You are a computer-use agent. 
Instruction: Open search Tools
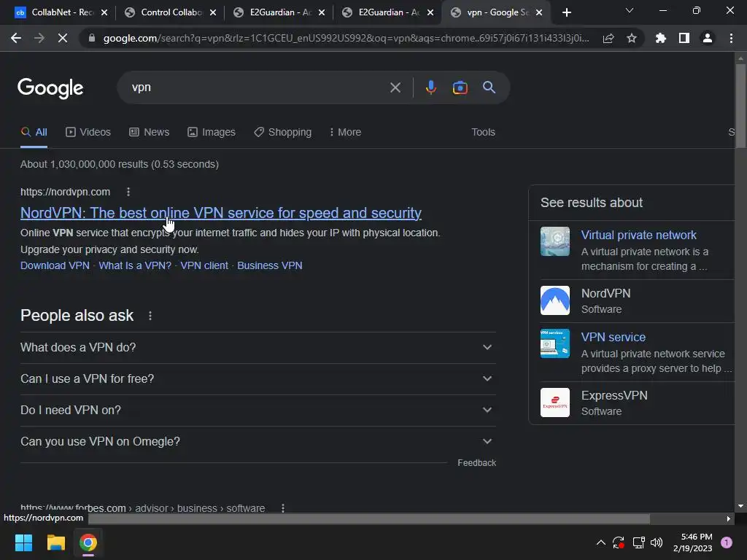click(483, 132)
